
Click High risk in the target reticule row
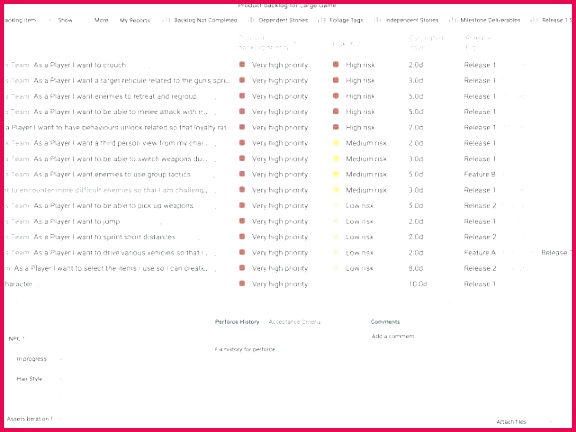360,80
